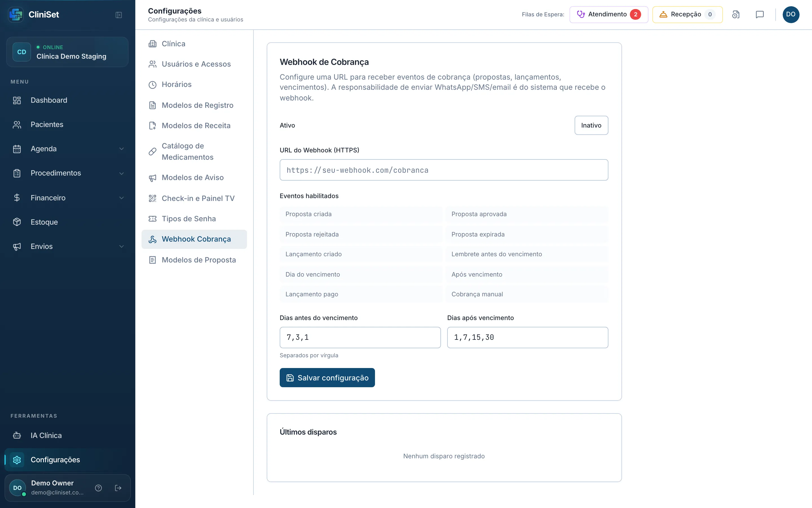This screenshot has height=508, width=812.
Task: Click the Horários clock icon
Action: [x=153, y=85]
